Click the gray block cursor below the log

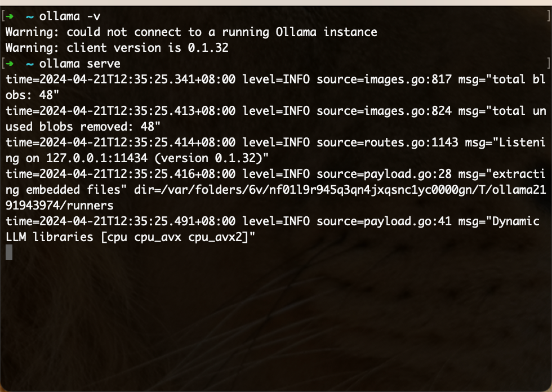9,253
